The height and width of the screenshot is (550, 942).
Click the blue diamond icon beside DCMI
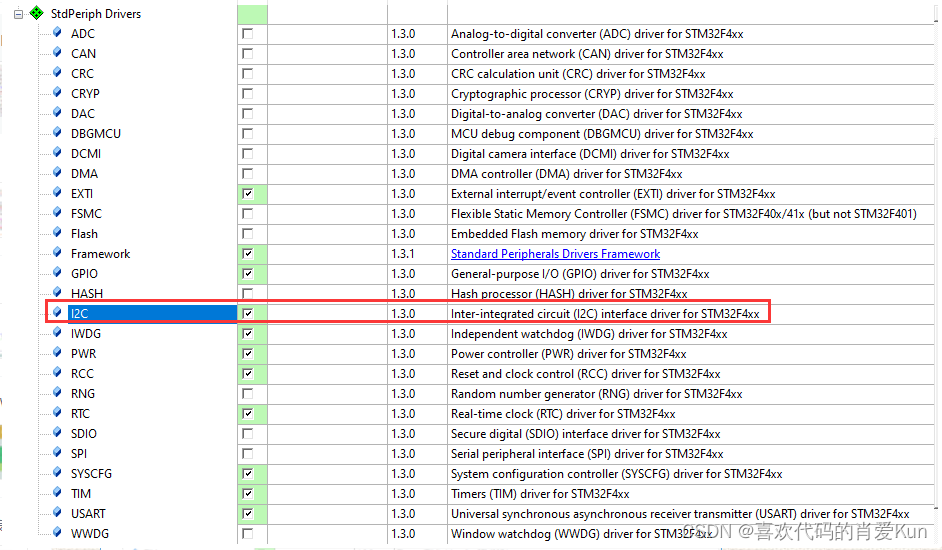tap(57, 152)
